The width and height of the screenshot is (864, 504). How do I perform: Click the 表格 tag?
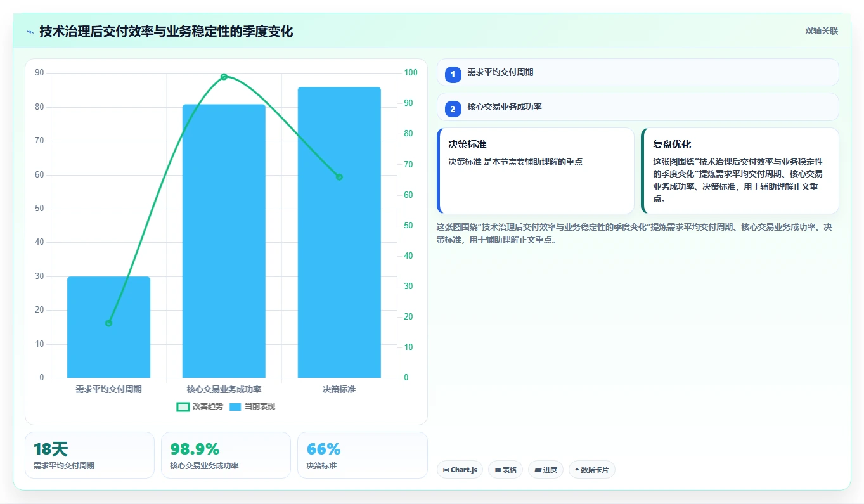coord(505,470)
